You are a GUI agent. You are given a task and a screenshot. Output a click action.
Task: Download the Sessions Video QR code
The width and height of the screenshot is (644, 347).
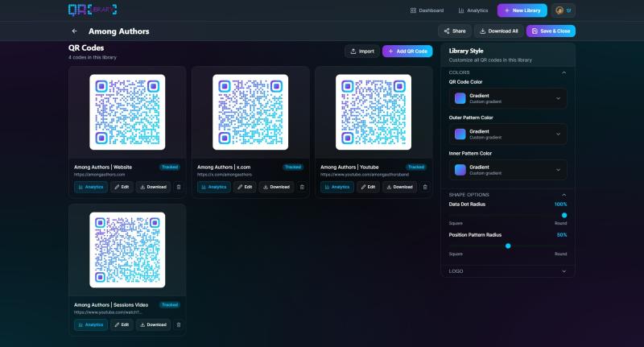pos(153,324)
